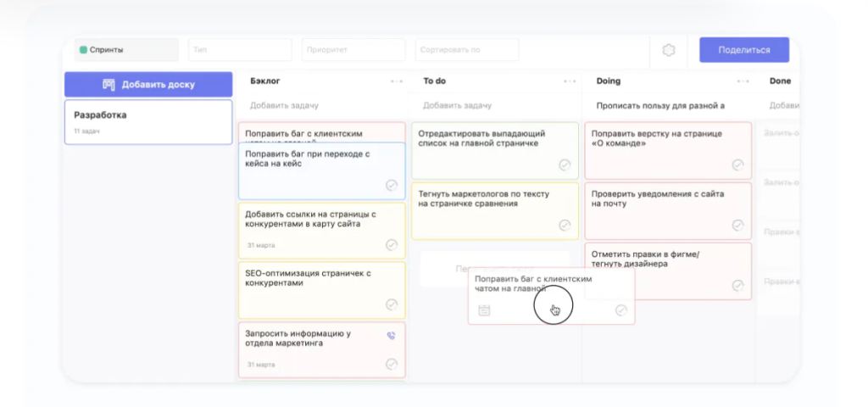Mark Проверить уведомления task complete
This screenshot has width=868, height=407.
tap(738, 225)
